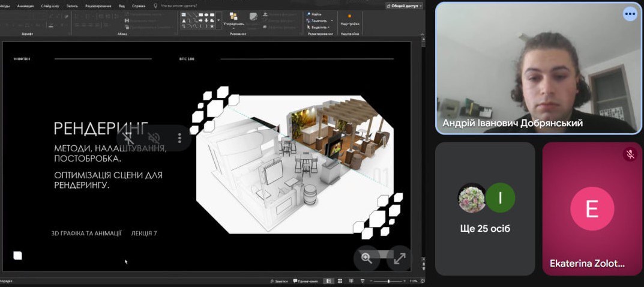644x287 pixels.
Task: Click the muted microphone icon on Ekaterina's tile
Action: tap(630, 154)
